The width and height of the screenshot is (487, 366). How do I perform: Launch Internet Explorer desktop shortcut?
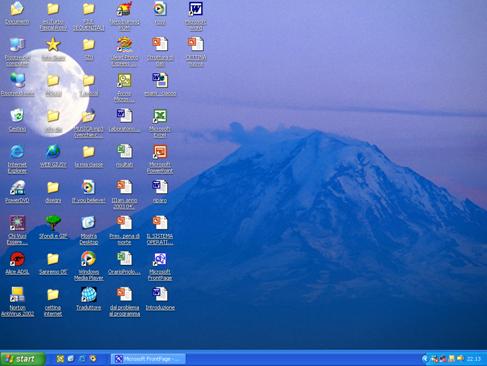[x=17, y=152]
